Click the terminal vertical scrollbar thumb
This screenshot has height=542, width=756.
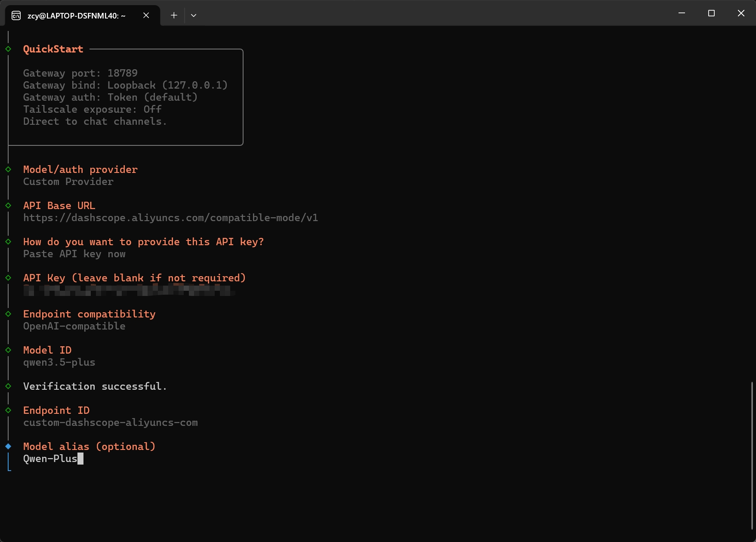tap(752, 456)
